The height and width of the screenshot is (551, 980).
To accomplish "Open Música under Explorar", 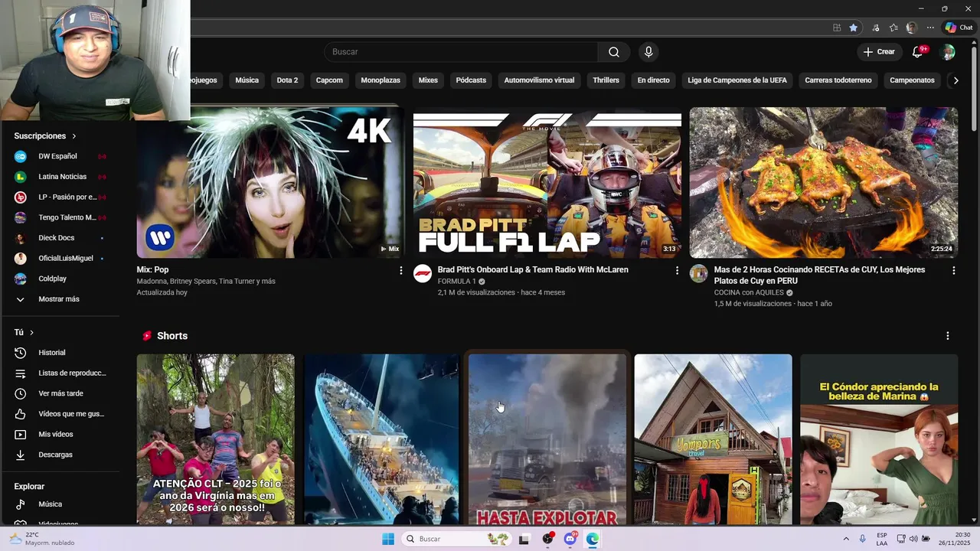I will click(61, 504).
